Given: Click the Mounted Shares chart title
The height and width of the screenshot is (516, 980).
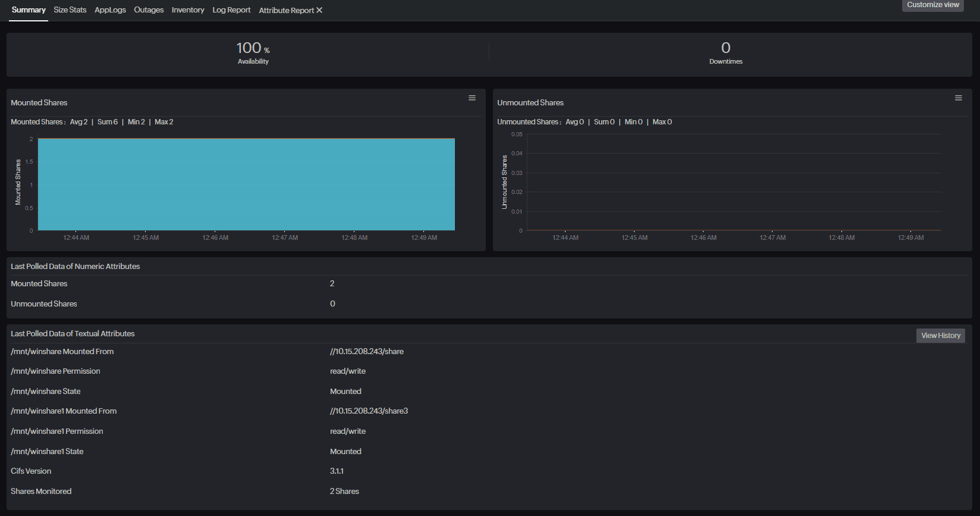Looking at the screenshot, I should click(39, 103).
